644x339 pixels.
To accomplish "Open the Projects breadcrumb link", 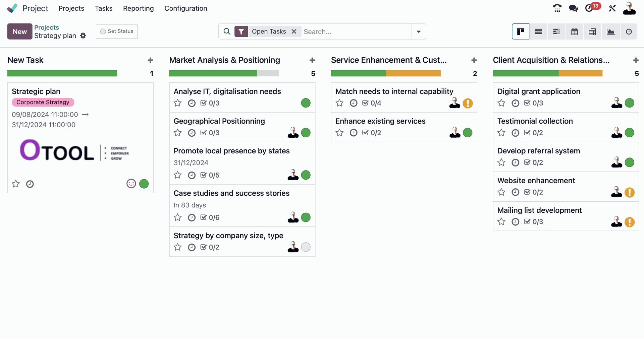I will [x=47, y=27].
